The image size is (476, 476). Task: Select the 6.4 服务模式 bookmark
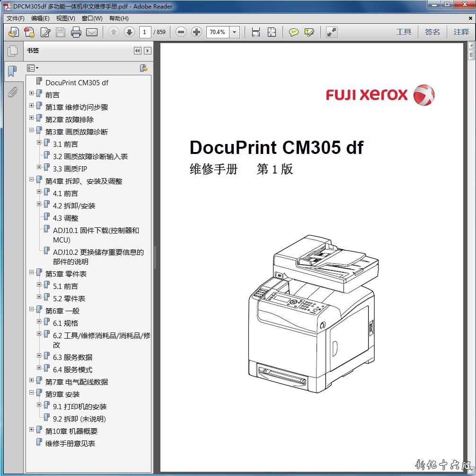72,370
